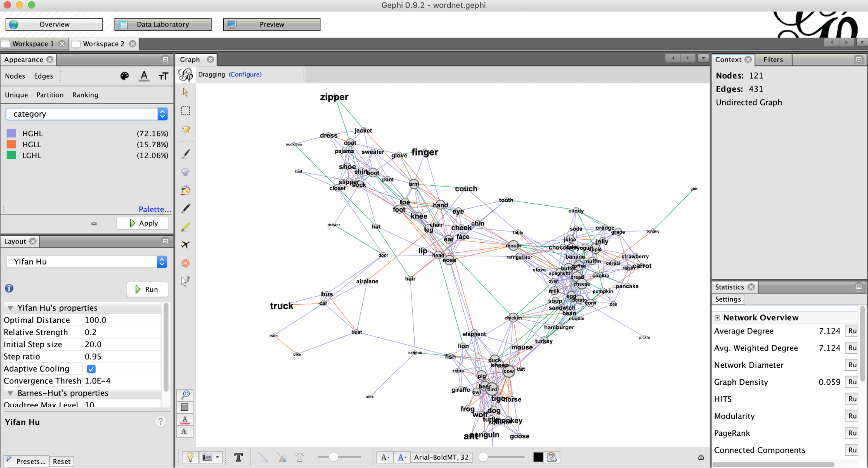
Task: Change background color with light bulb
Action: 190,457
